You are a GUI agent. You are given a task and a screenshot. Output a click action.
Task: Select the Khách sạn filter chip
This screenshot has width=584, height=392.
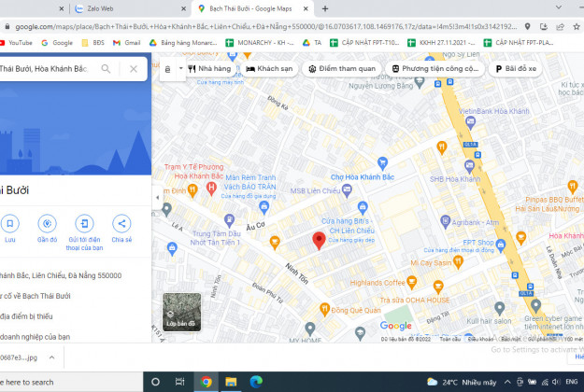(269, 69)
